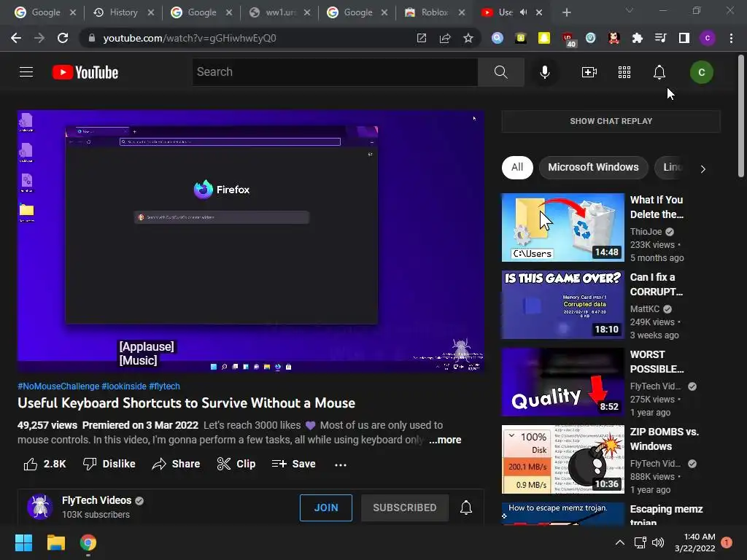Select the Microsoft Windows filter chip
747x560 pixels.
(594, 167)
